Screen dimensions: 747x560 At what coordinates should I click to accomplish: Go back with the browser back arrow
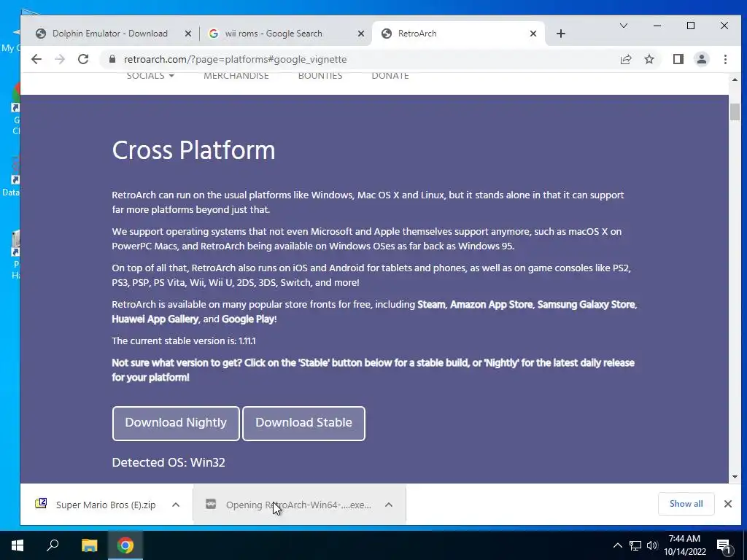click(x=36, y=59)
